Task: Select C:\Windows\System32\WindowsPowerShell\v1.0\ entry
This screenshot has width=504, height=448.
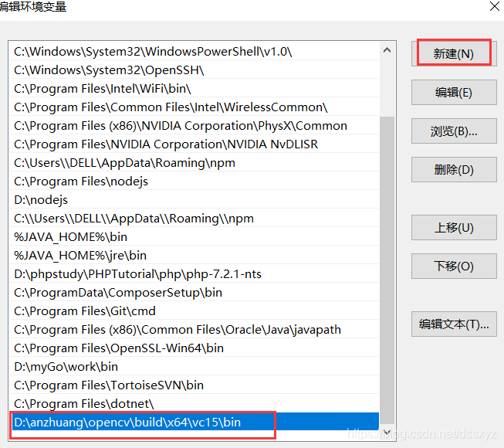Action: point(194,52)
